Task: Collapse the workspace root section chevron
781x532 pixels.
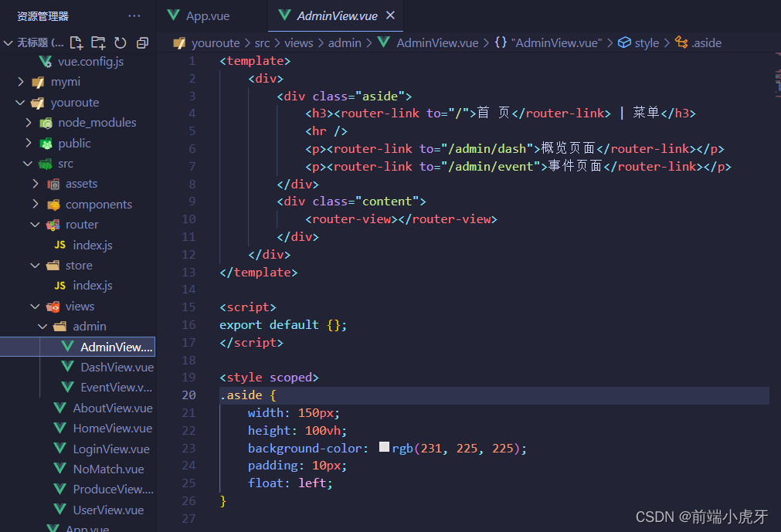Action: pos(8,42)
